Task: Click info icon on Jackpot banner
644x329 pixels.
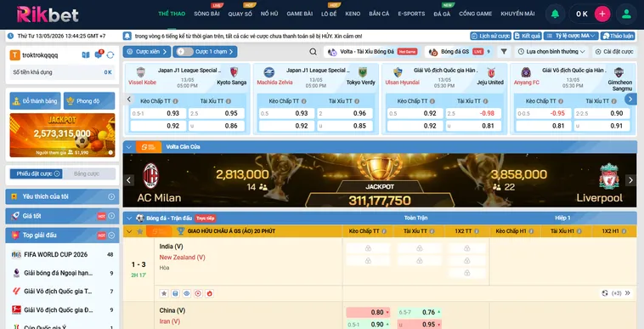Action: coord(110,152)
